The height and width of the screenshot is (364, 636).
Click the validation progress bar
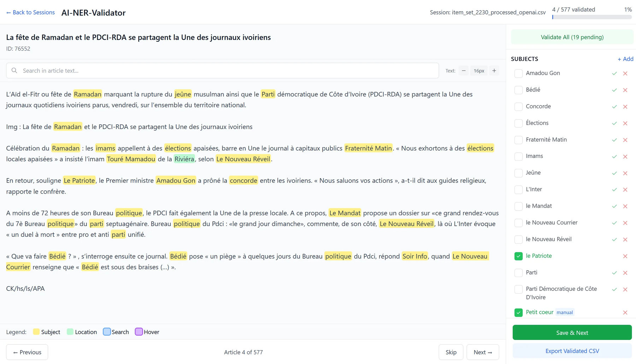tap(592, 17)
